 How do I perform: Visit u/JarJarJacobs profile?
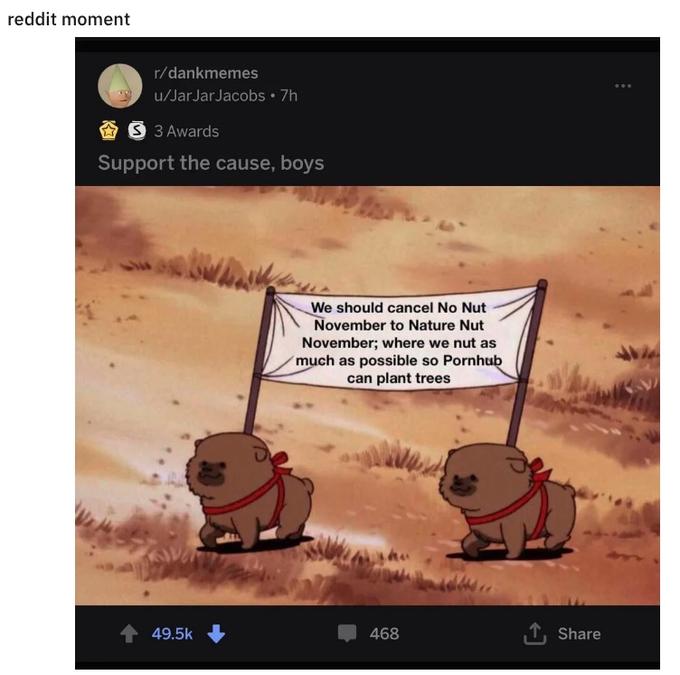coord(209,95)
